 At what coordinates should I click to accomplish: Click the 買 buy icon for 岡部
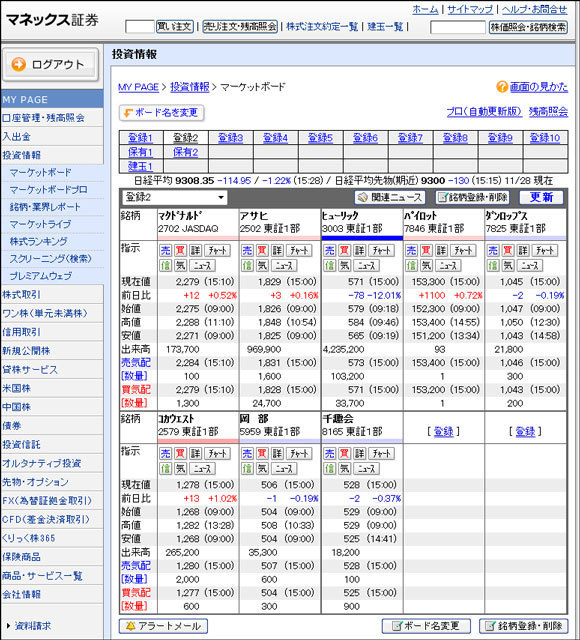tap(262, 453)
